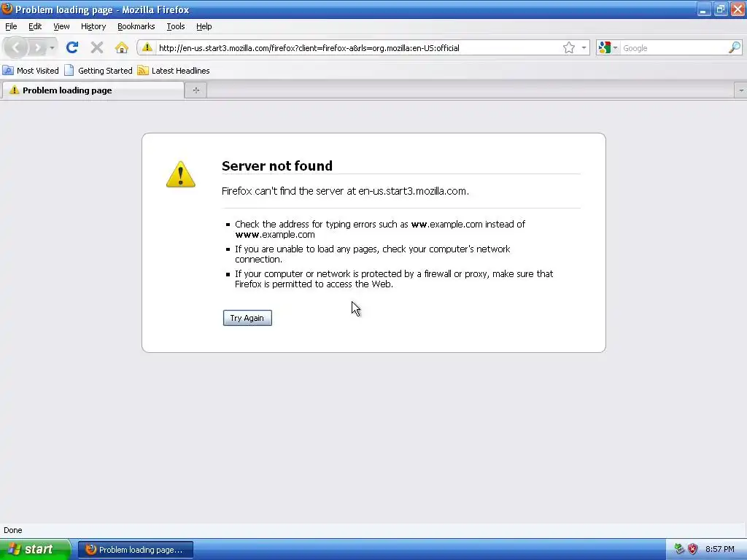747x560 pixels.
Task: Click the Firefox icon in title bar
Action: coord(7,9)
